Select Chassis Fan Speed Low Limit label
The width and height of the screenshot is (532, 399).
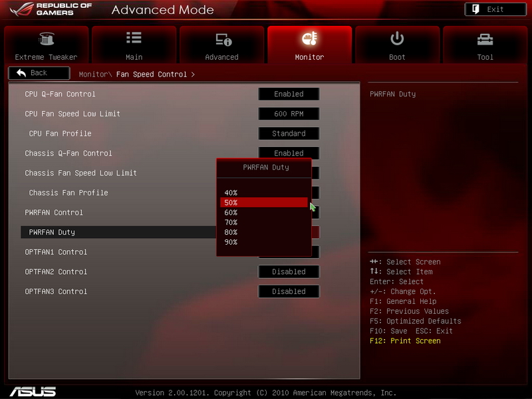pyautogui.click(x=80, y=173)
